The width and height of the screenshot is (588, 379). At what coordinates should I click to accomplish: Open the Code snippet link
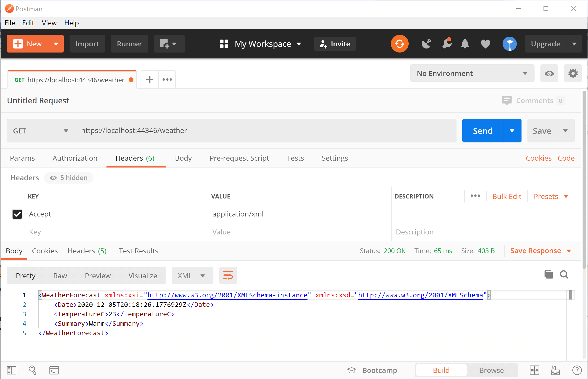pos(566,158)
